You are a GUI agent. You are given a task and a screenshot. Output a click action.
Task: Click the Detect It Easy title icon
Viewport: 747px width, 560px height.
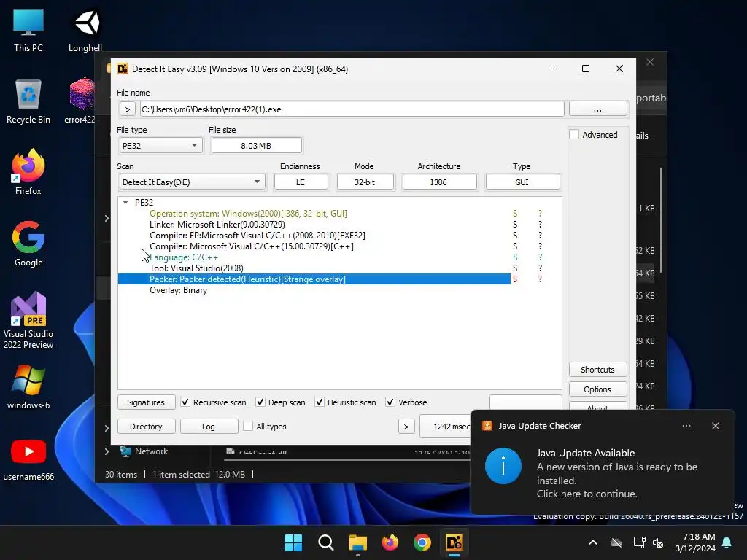[x=123, y=69]
